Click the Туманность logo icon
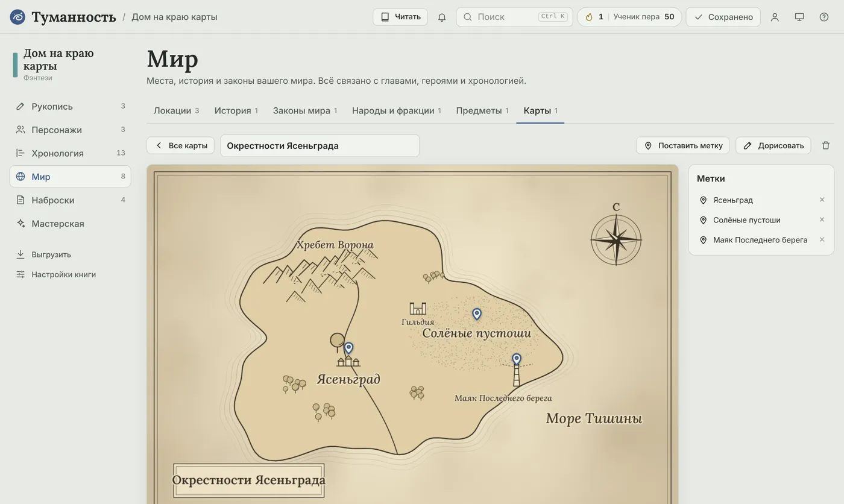Viewport: 844px width, 504px height. pos(17,17)
